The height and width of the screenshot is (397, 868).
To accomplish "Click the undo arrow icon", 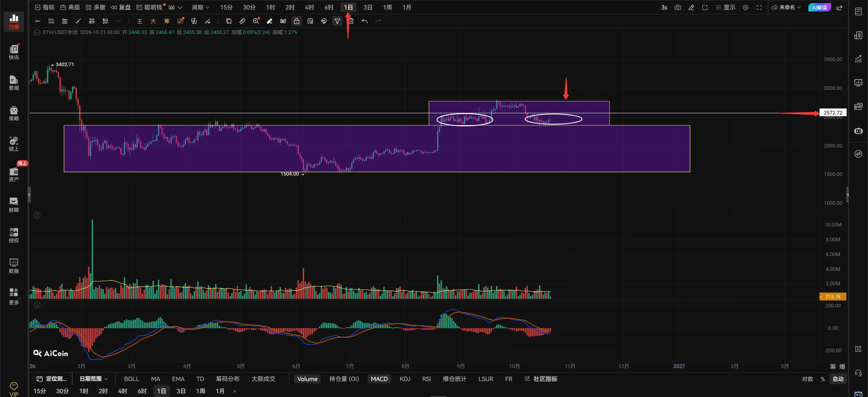I will [x=365, y=21].
